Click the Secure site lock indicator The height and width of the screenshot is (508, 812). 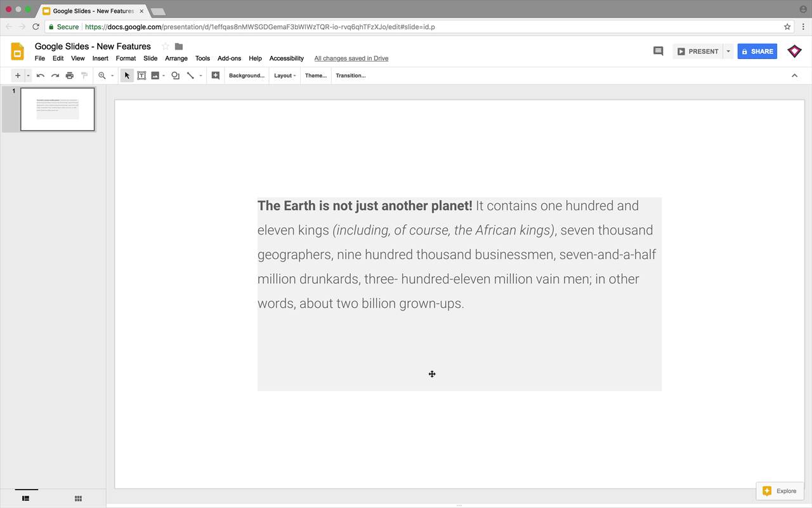pyautogui.click(x=63, y=27)
